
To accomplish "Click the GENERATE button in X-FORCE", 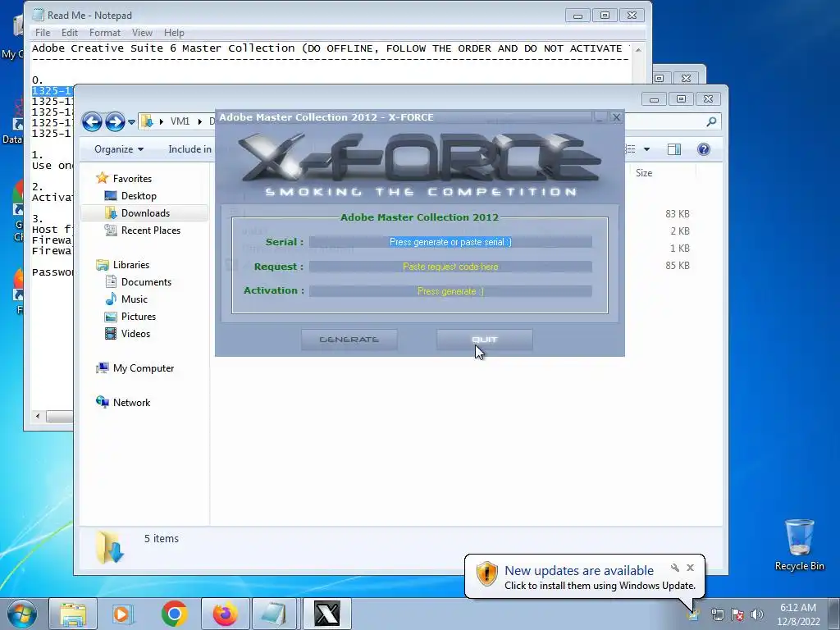I will click(x=349, y=340).
